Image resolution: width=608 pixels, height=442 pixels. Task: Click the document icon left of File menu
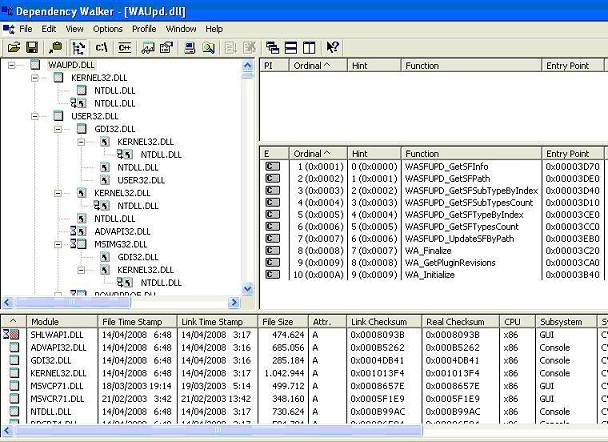(9, 29)
